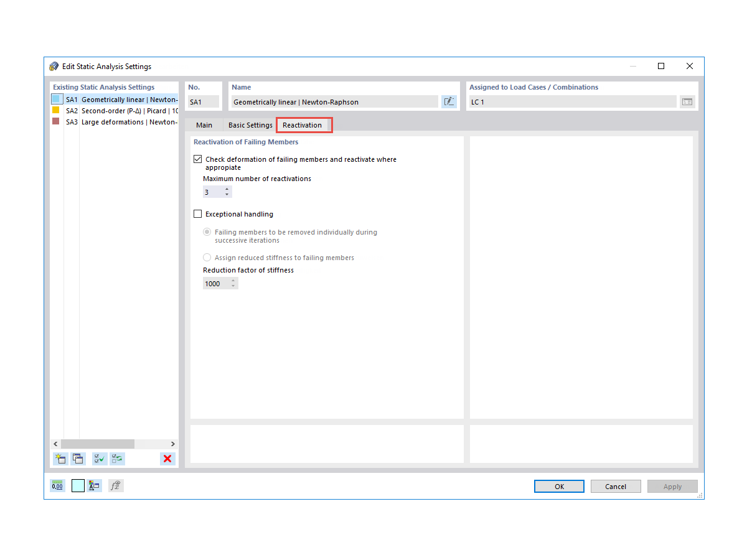747x560 pixels.
Task: Open the Main tab
Action: pyautogui.click(x=204, y=124)
